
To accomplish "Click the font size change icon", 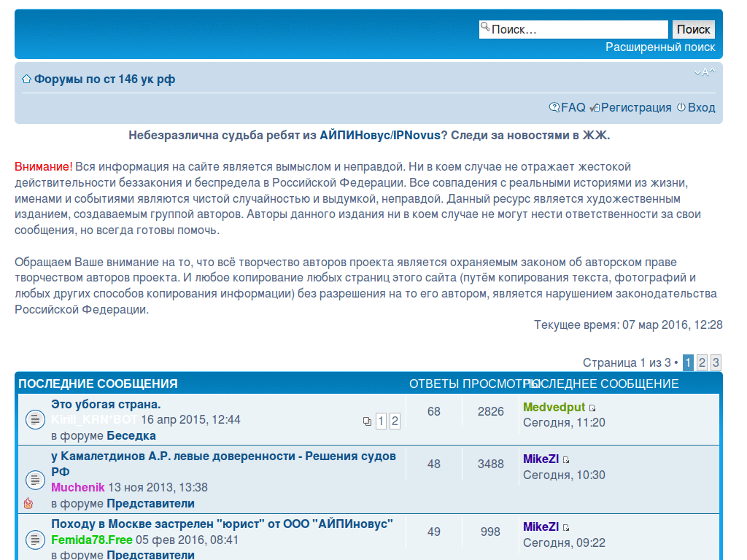I will (705, 72).
